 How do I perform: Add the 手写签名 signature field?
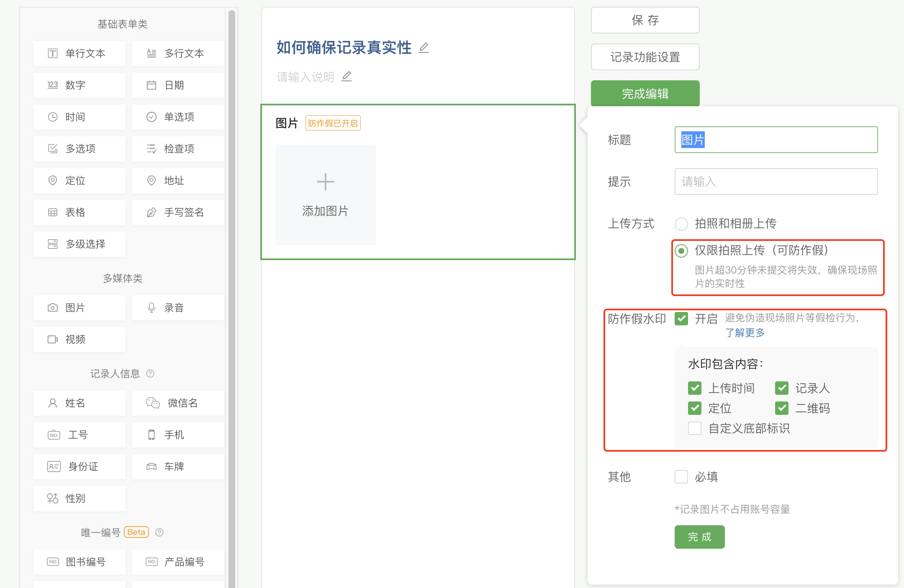[178, 212]
